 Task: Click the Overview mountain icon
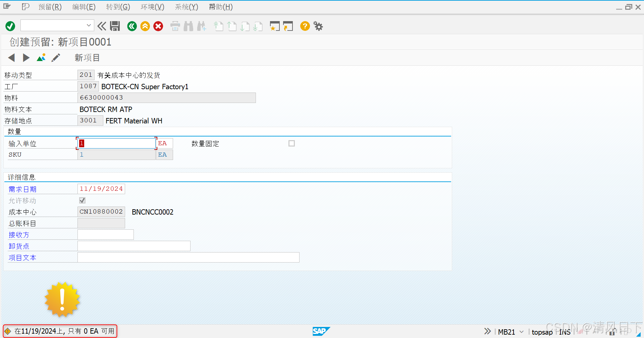41,58
